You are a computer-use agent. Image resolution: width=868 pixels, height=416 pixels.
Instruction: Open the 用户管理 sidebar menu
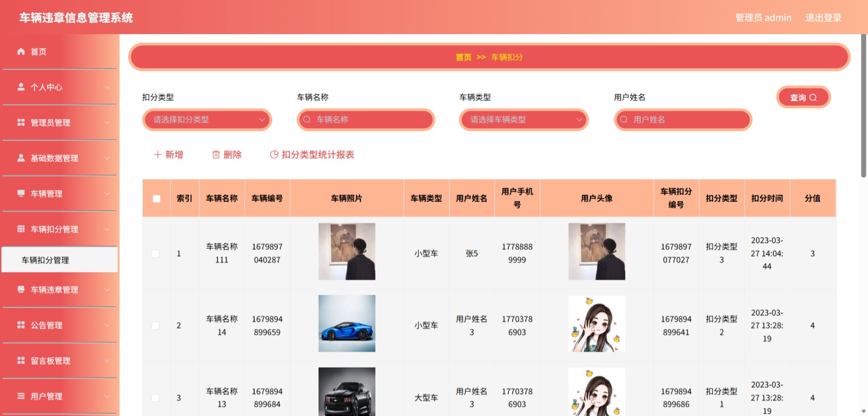click(60, 396)
